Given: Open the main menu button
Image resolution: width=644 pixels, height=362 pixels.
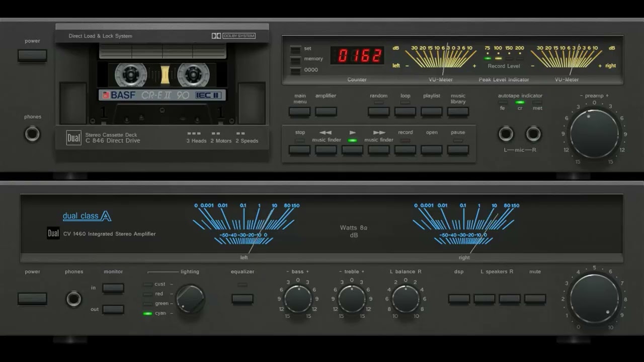Looking at the screenshot, I should (x=299, y=112).
